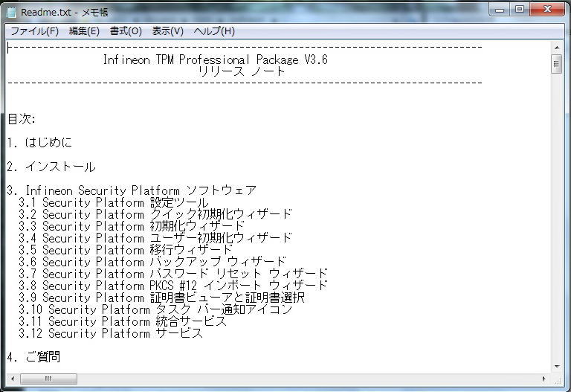Click the horizontal scrollbar left arrow
The height and width of the screenshot is (392, 571).
13,379
